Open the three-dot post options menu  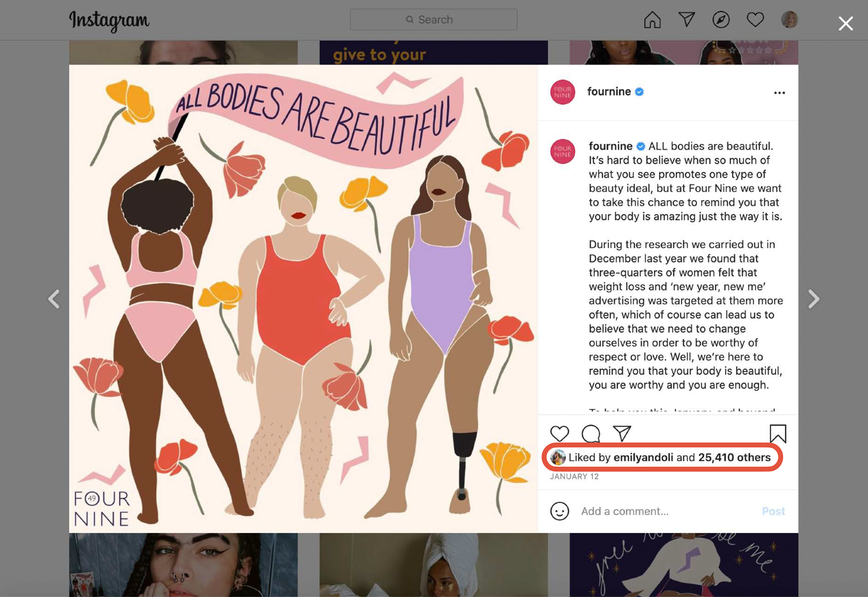[779, 93]
